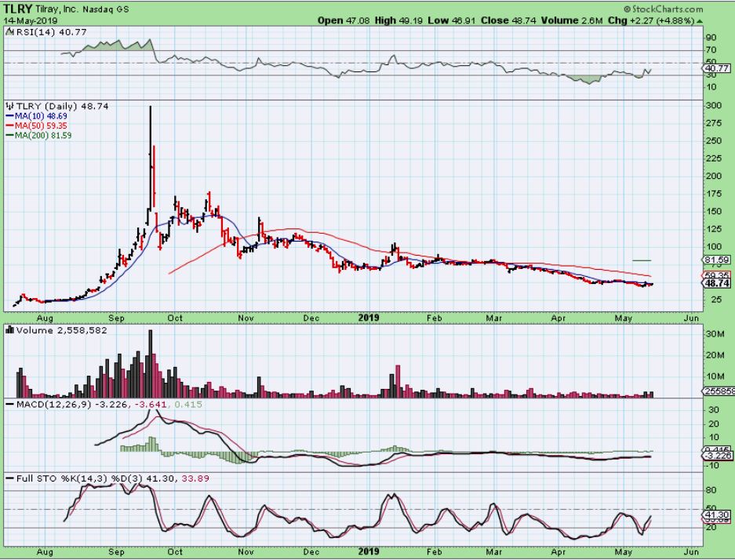Click the Sep label on the price chart axis
Screen dimensions: 735x560
click(x=116, y=318)
